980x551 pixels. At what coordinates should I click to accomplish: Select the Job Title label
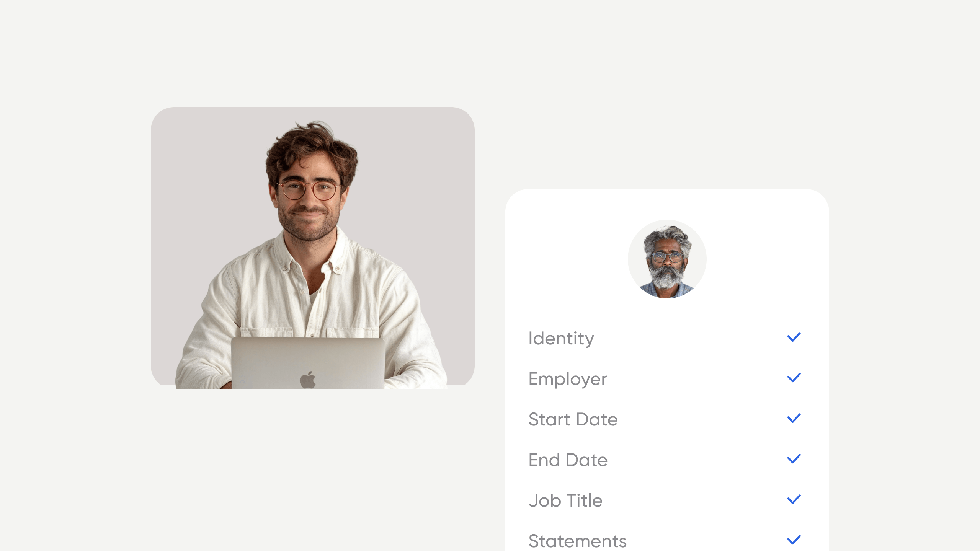point(566,500)
